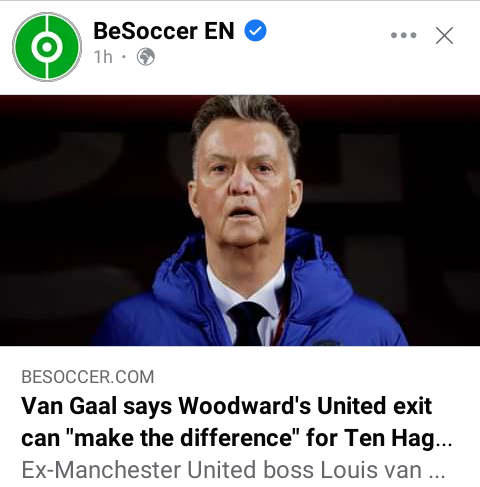Screen dimensions: 480x487
Task: Click the dark necktie in the article photo
Action: pyautogui.click(x=248, y=323)
